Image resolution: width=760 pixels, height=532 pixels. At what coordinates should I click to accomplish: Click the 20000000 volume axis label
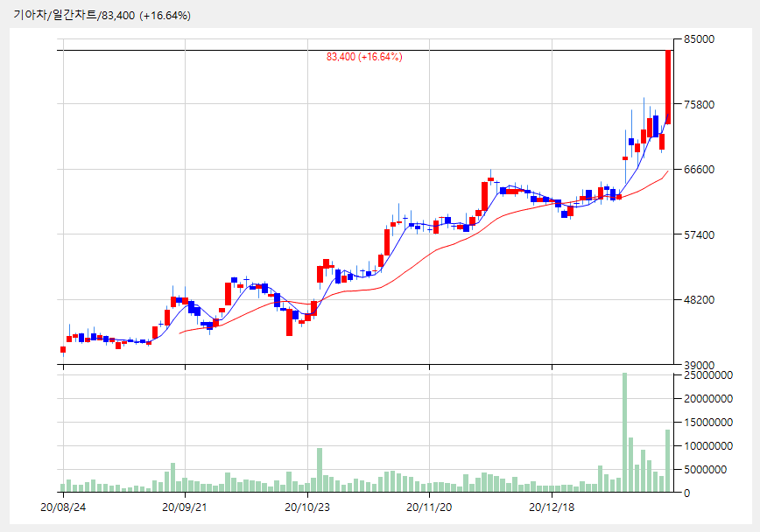pyautogui.click(x=708, y=399)
